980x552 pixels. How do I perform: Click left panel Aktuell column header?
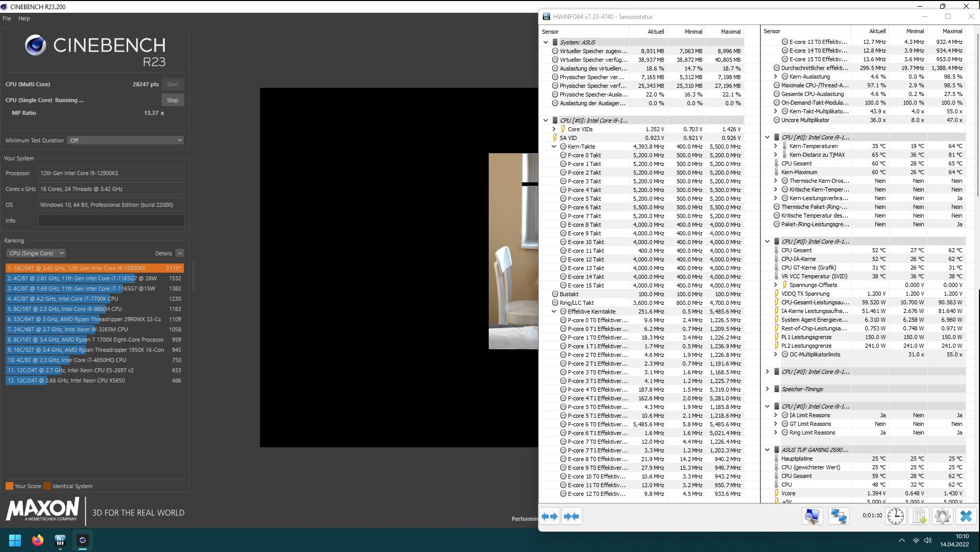tap(648, 32)
